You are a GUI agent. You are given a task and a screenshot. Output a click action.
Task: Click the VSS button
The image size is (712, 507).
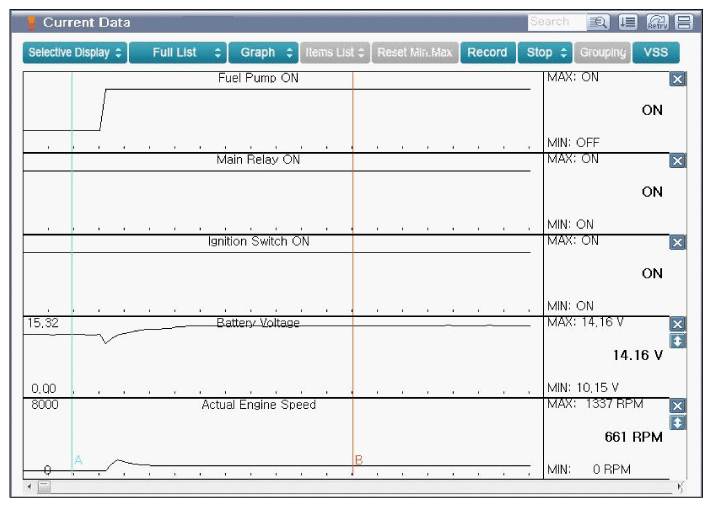point(656,53)
